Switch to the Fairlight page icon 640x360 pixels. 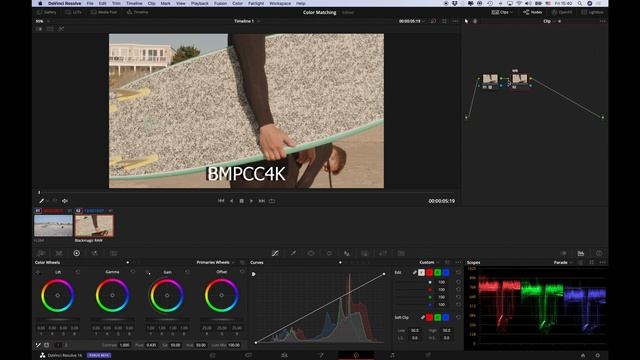(x=392, y=356)
